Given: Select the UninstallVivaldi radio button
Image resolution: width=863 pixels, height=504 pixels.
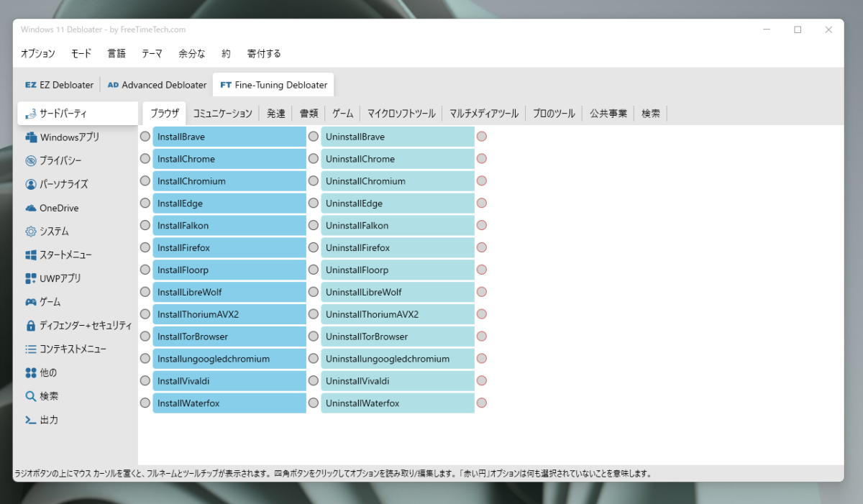Looking at the screenshot, I should [x=313, y=381].
